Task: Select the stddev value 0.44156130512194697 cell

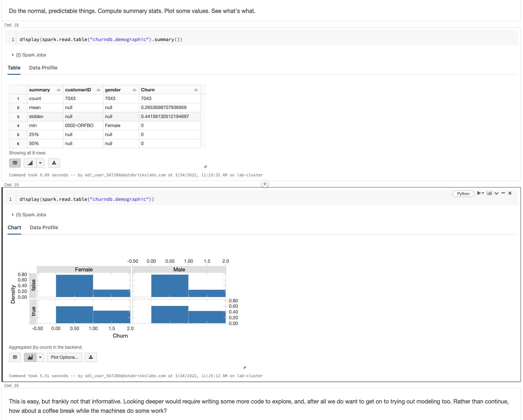Action: (x=169, y=117)
